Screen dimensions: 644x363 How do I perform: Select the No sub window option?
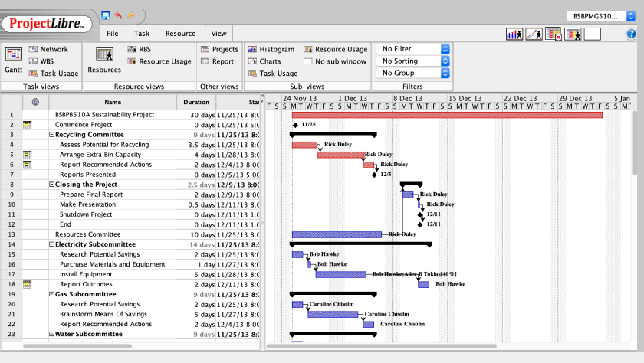pos(335,61)
